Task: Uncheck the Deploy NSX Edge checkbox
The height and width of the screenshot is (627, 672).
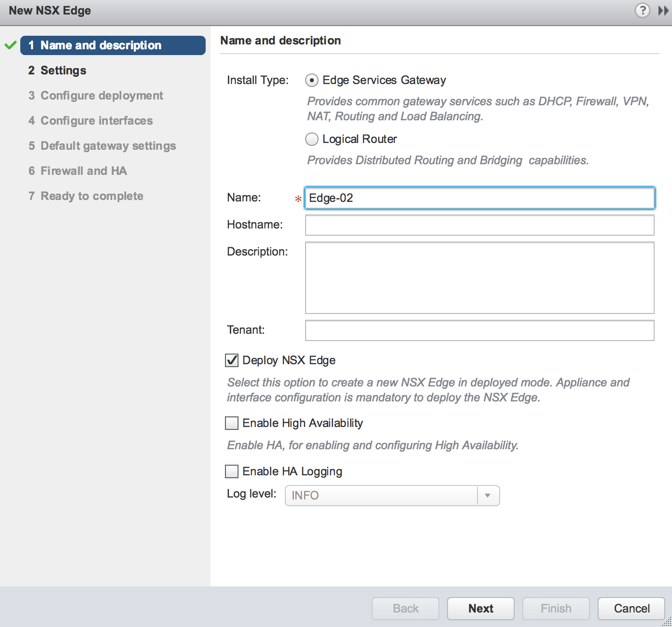Action: pos(232,360)
